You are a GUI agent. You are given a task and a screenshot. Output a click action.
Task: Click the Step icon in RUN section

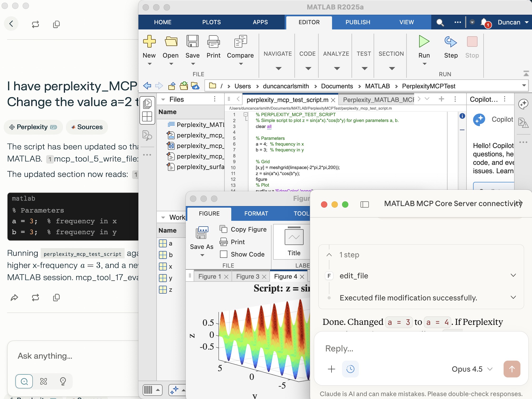[451, 42]
